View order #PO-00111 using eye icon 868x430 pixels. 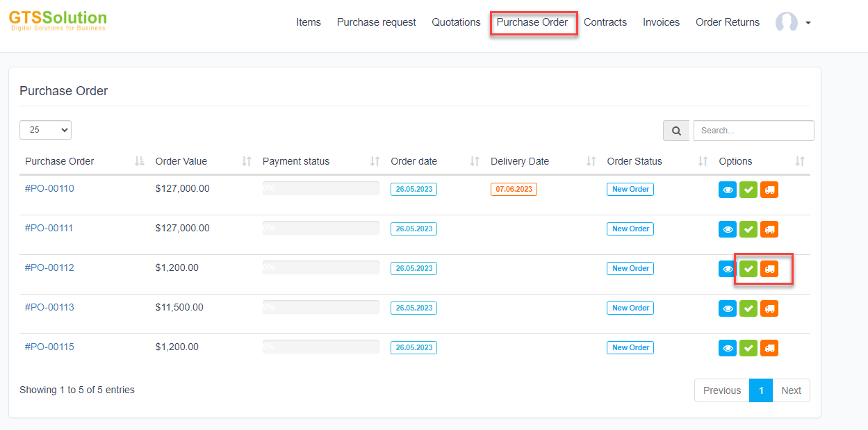[727, 229]
